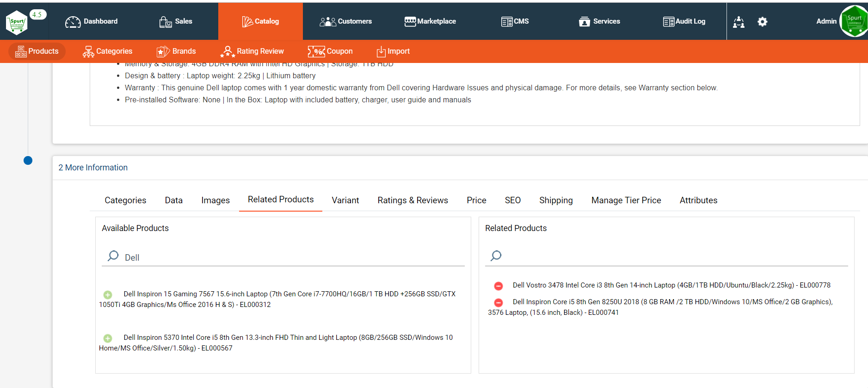Remove Dell Vostro 3478 with red minus icon

pos(499,286)
